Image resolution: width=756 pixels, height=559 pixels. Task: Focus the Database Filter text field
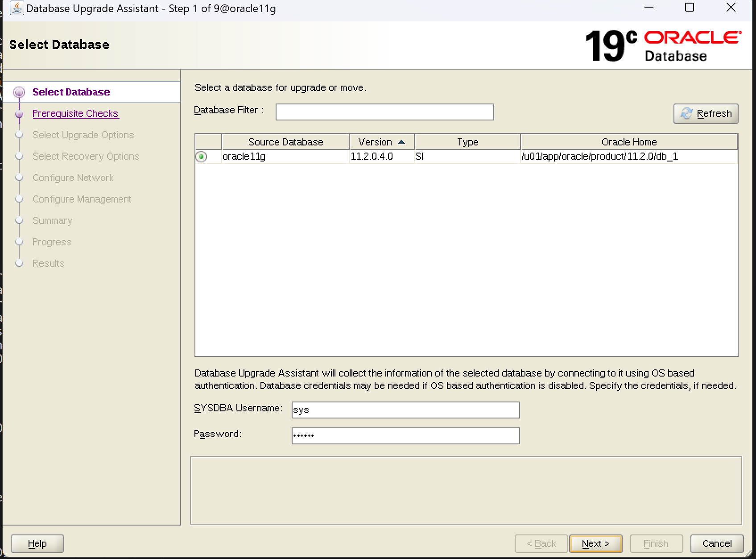point(384,112)
